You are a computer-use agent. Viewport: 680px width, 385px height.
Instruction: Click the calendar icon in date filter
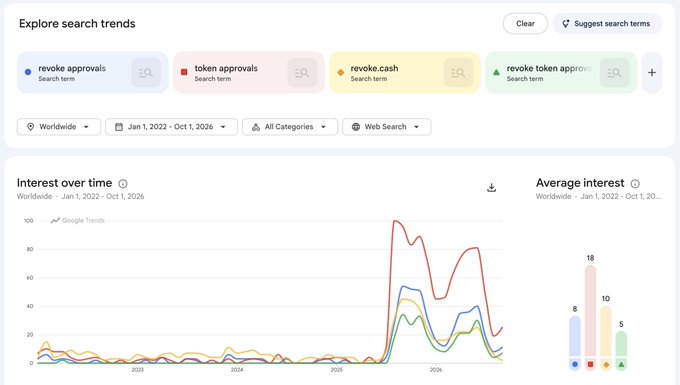point(119,127)
